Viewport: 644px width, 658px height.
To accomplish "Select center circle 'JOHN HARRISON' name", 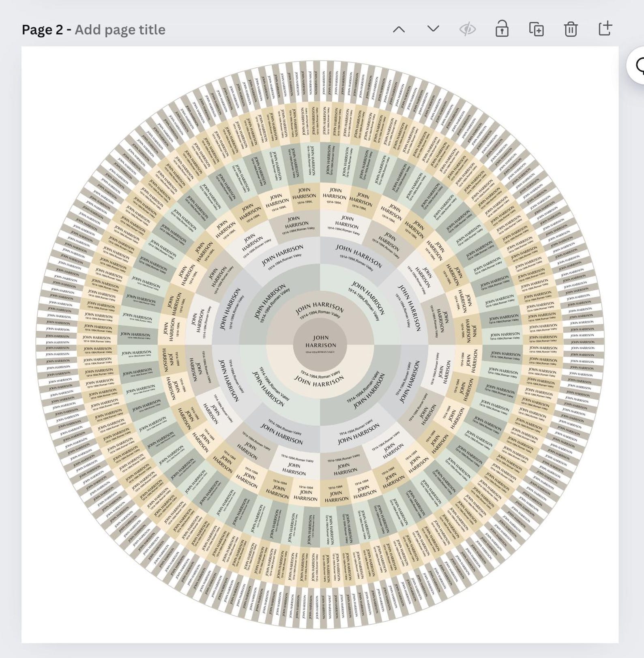I will pos(320,341).
